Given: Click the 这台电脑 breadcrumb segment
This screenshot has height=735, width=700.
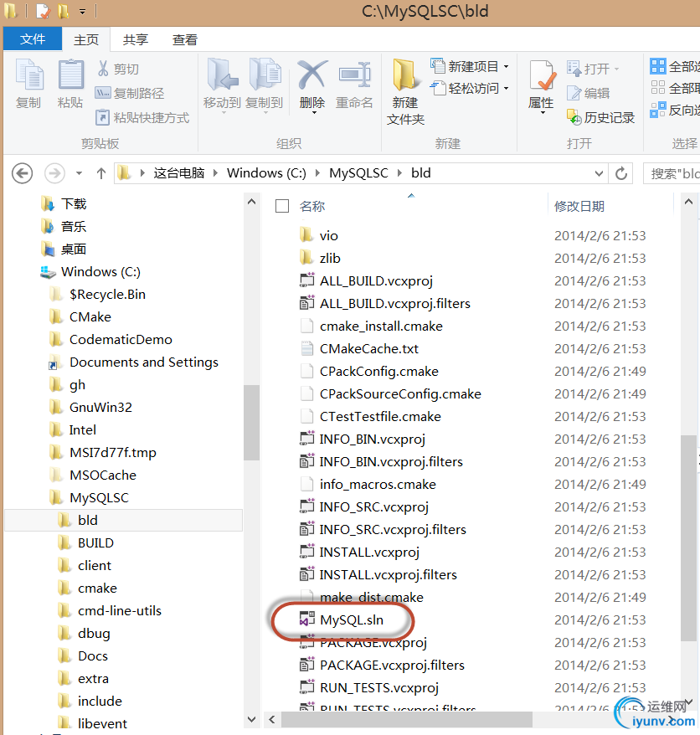Looking at the screenshot, I should point(178,173).
